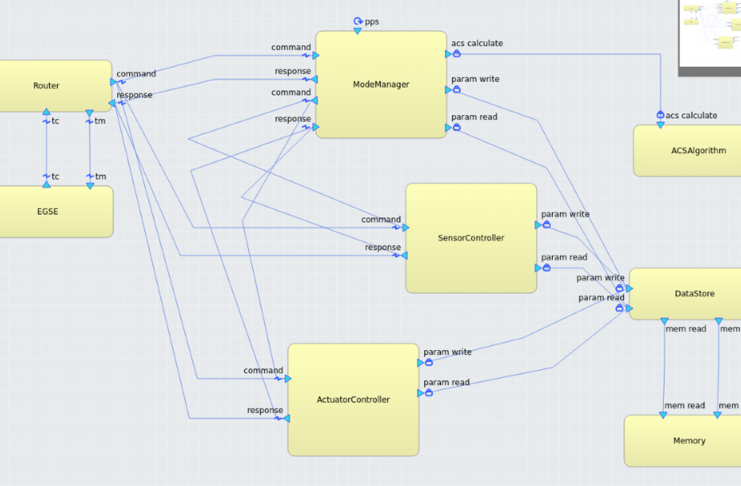Image resolution: width=741 pixels, height=486 pixels.
Task: Click the diagram overview minimap thumbnail
Action: [710, 35]
